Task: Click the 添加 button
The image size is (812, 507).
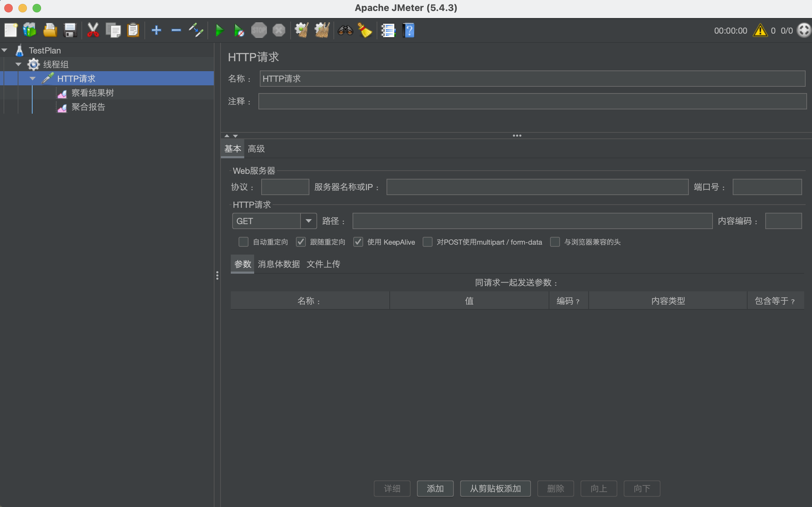Action: 435,489
